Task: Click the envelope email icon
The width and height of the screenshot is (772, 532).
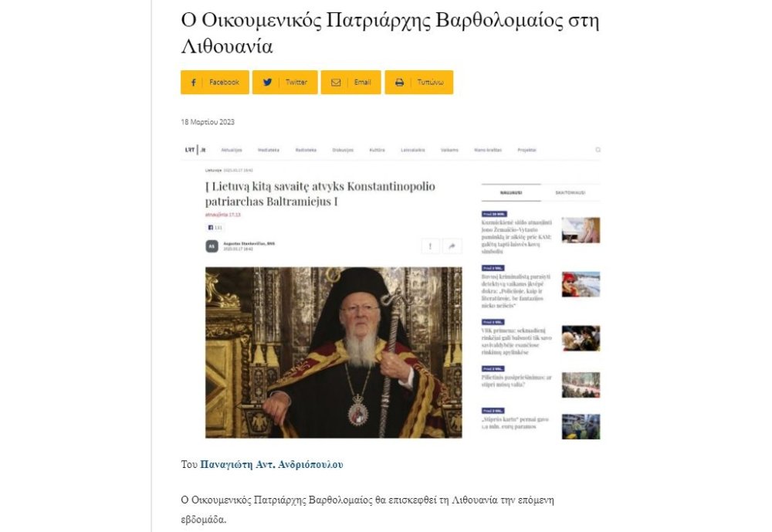Action: click(336, 83)
